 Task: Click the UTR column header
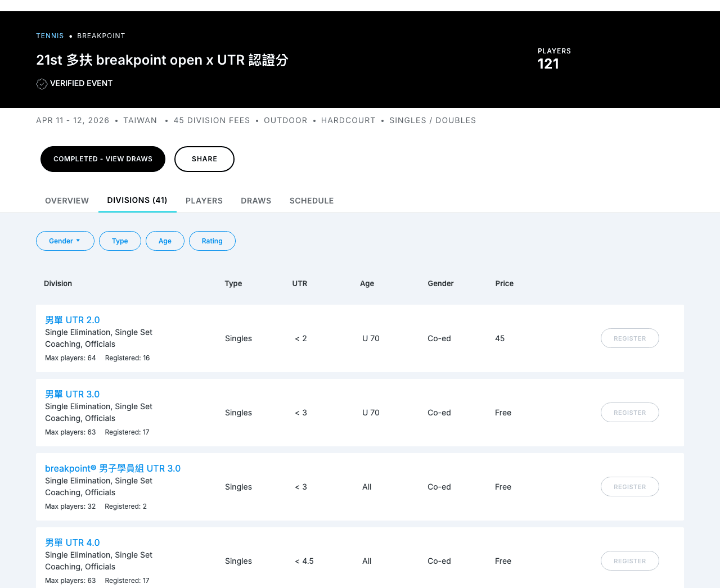pyautogui.click(x=300, y=284)
